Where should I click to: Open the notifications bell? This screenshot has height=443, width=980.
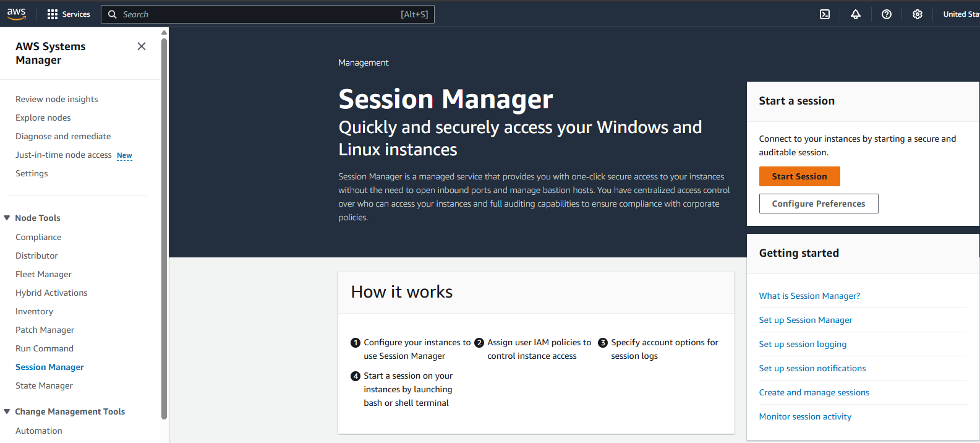click(x=856, y=14)
